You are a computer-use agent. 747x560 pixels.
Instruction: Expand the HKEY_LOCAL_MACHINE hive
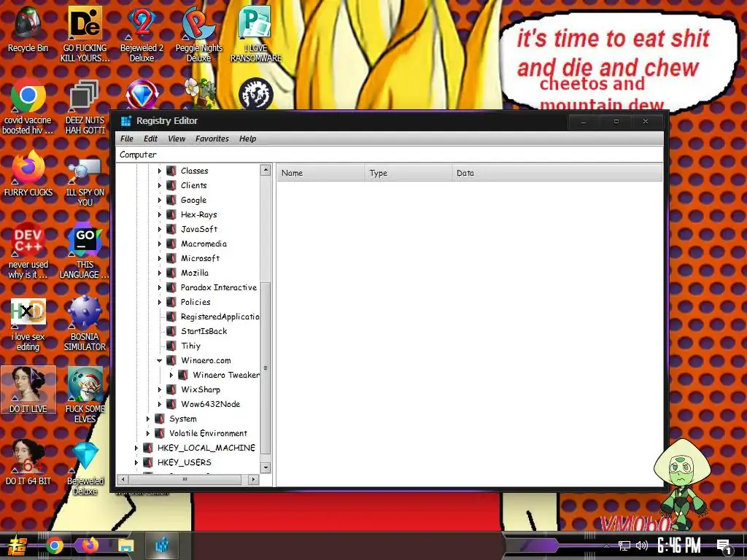pyautogui.click(x=136, y=448)
